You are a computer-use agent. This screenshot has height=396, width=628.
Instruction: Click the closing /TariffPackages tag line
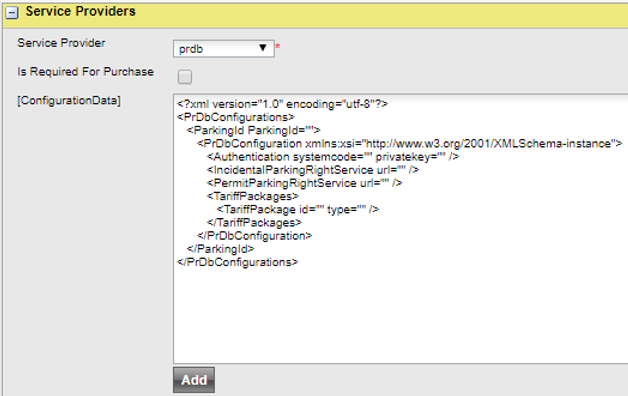(254, 223)
